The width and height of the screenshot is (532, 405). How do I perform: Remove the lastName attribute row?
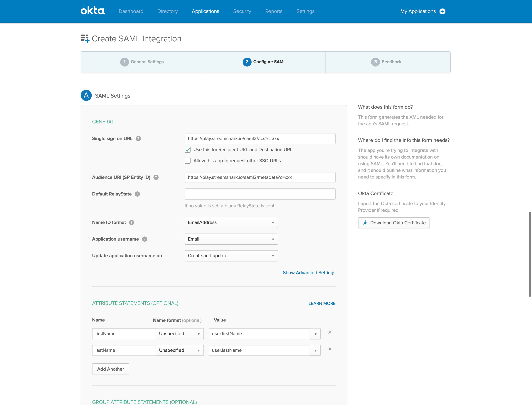[330, 349]
